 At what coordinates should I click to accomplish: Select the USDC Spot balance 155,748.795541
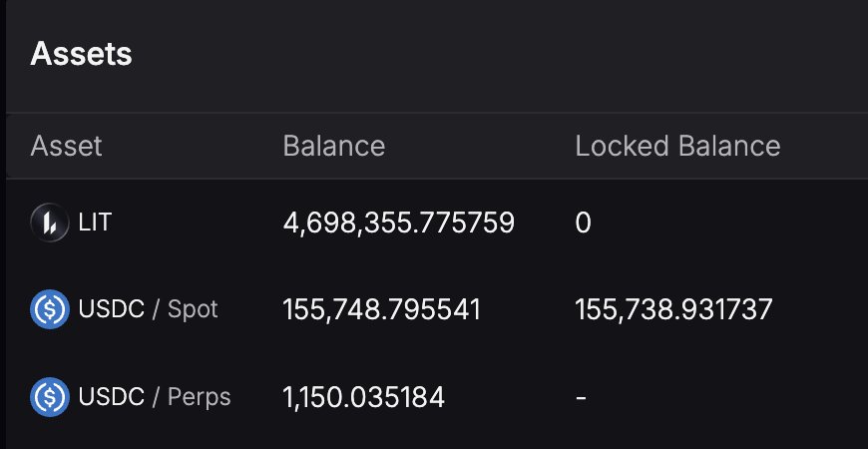(x=382, y=310)
